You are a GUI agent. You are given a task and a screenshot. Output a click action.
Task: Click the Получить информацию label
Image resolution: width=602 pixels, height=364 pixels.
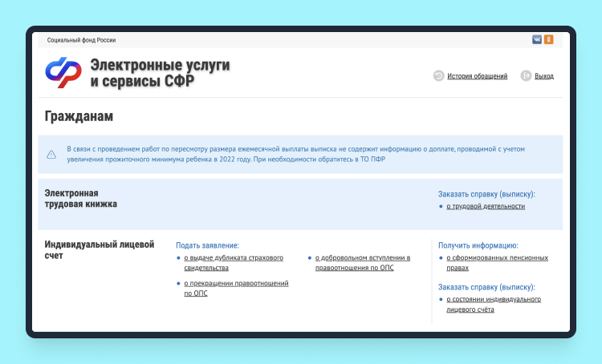[x=478, y=245]
